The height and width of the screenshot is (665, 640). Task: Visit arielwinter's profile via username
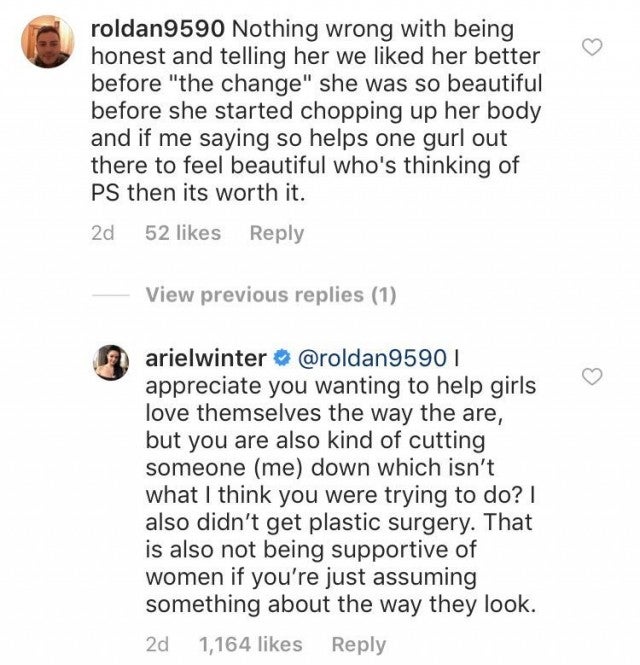[207, 359]
